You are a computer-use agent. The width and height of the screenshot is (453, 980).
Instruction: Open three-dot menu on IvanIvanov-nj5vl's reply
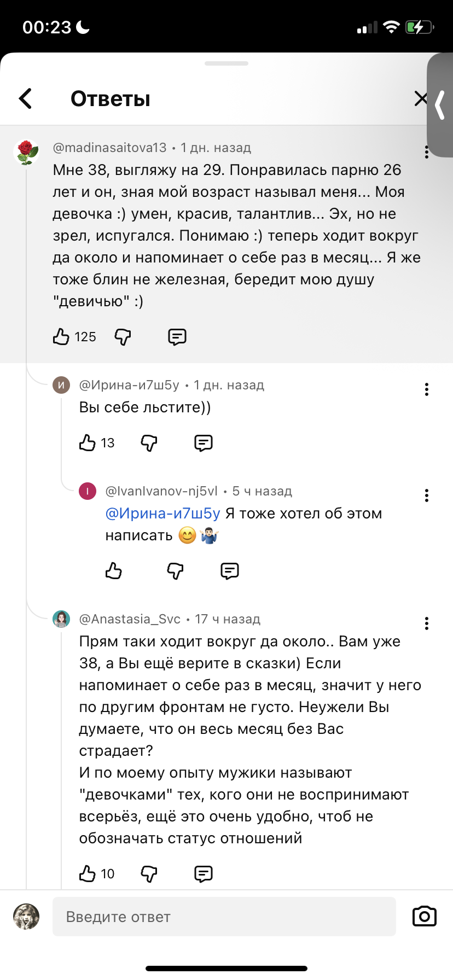click(426, 495)
